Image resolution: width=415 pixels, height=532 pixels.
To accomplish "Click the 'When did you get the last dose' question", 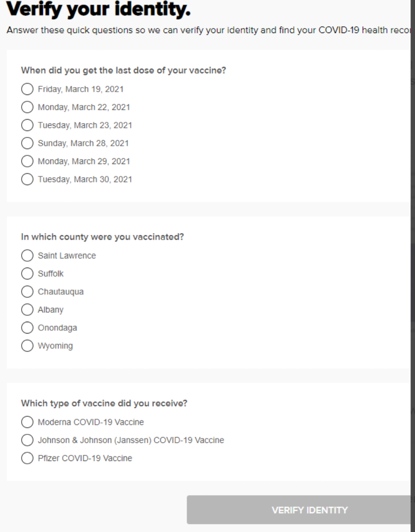I will pos(123,70).
